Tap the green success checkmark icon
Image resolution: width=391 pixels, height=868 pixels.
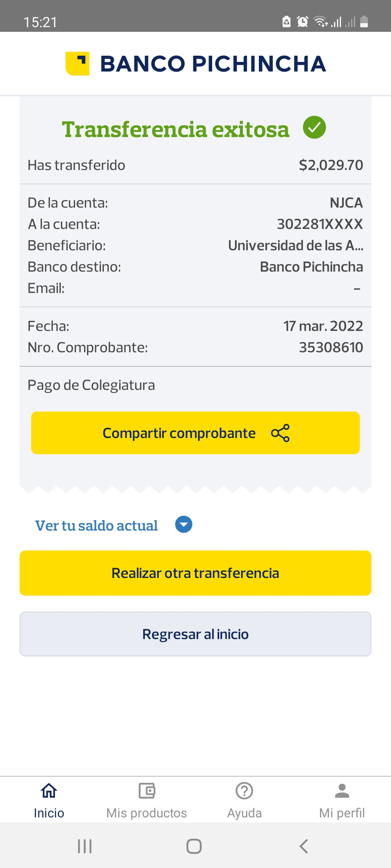click(x=314, y=127)
